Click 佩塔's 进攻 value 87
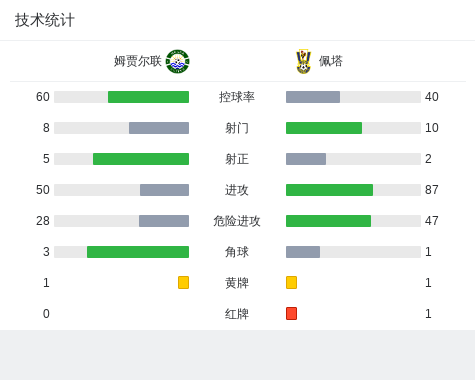 pos(432,190)
